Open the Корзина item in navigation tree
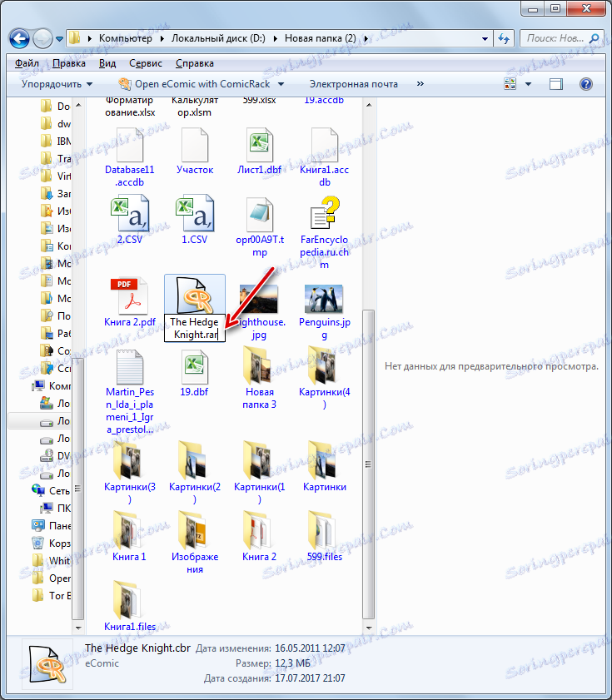This screenshot has height=700, width=612. 51,544
